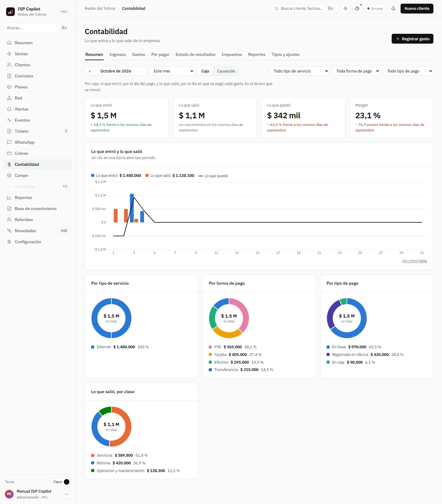
Task: Open WhatsApp in the sidebar
Action: 38,142
